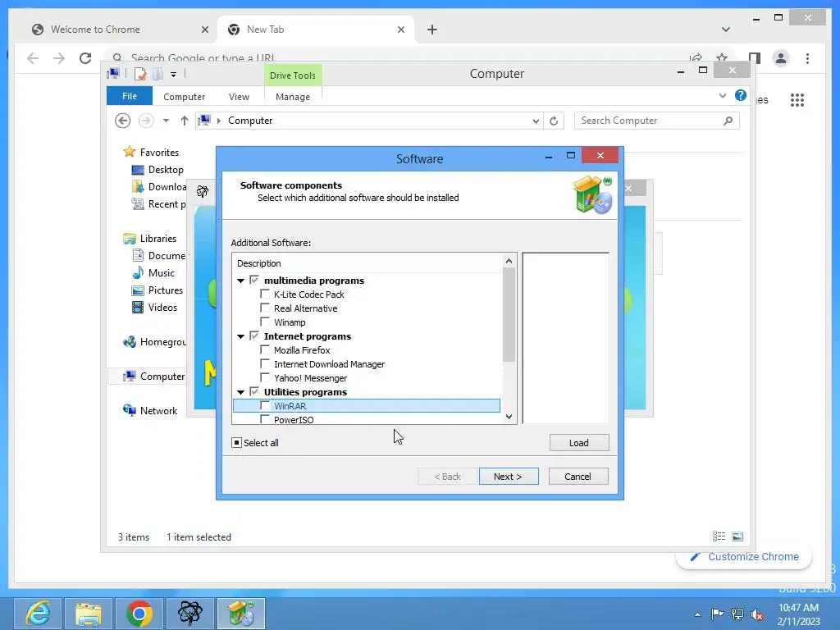Open the Manage ribbon tab

293,97
